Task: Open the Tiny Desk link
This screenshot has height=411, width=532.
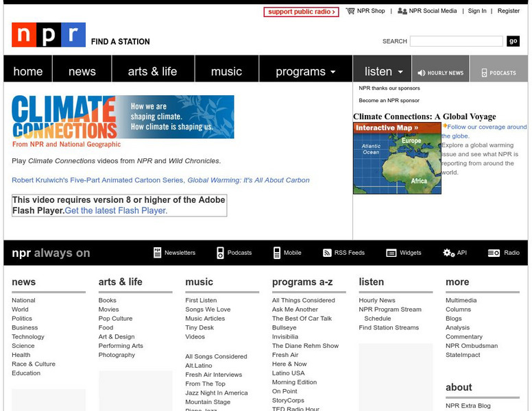Action: (x=199, y=327)
